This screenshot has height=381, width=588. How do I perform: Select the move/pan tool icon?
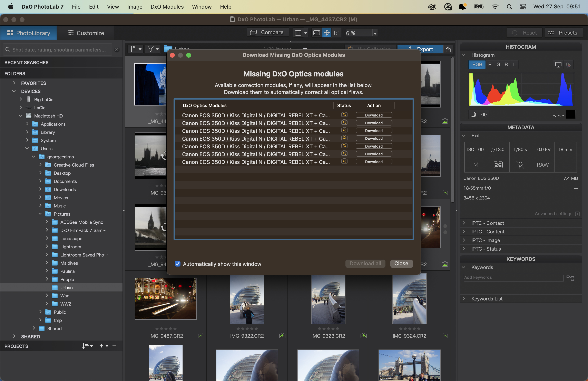pos(327,33)
